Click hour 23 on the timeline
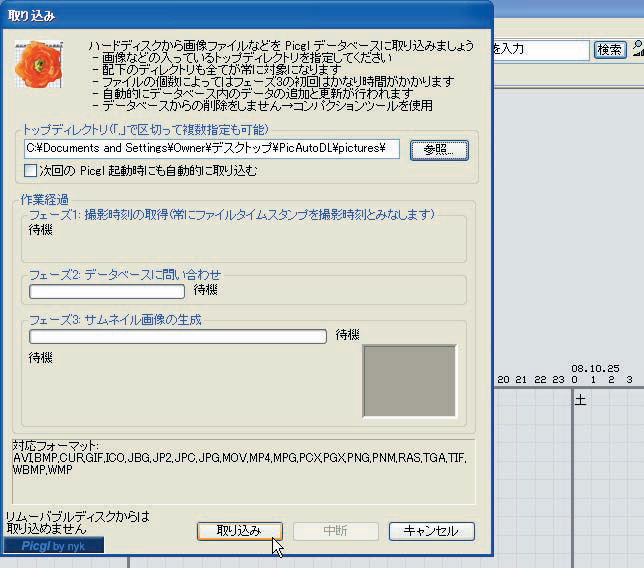 (558, 379)
